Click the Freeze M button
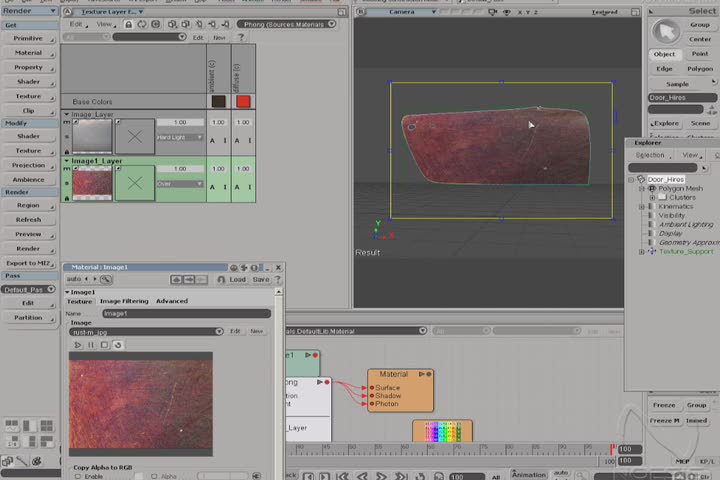 (664, 421)
